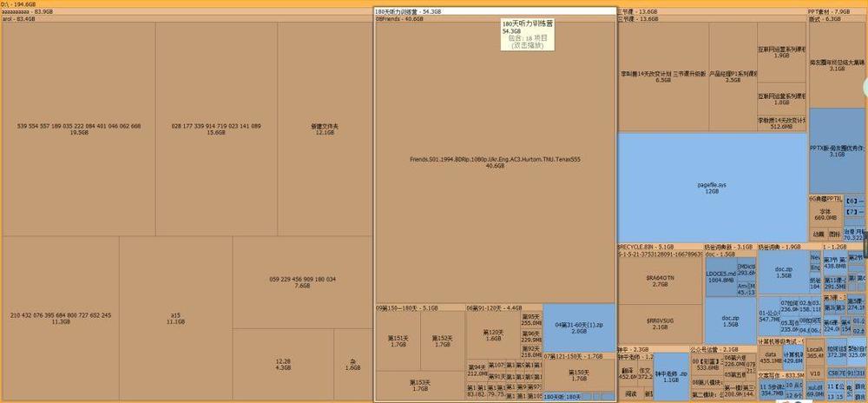Select the 533.6MB 00【彩蛋】 block
This screenshot has height=403, width=868.
(707, 364)
